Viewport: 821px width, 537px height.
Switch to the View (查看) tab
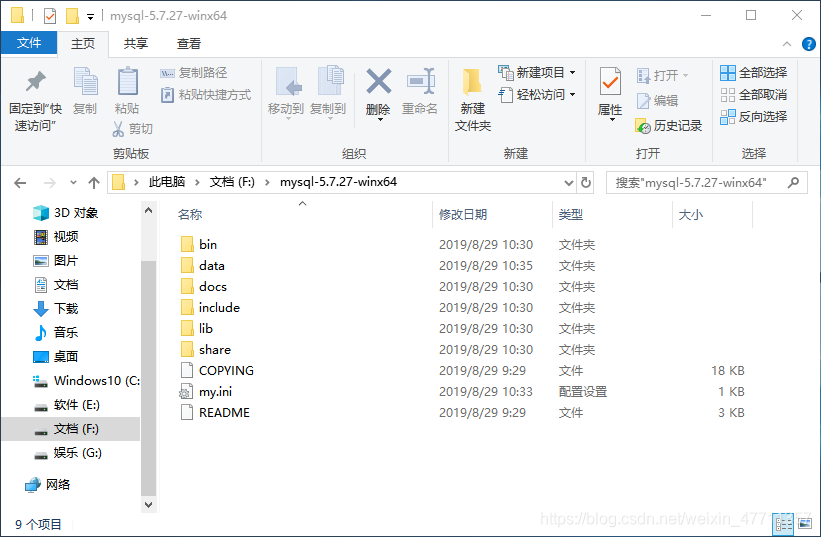point(189,43)
